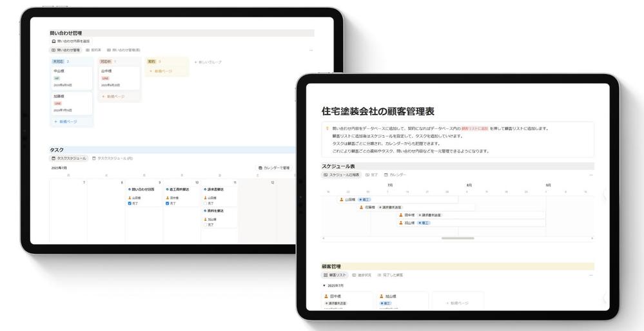Viewport: 644px width, 331px height.
Task: Click the 対応中 status group label
Action: (x=106, y=62)
